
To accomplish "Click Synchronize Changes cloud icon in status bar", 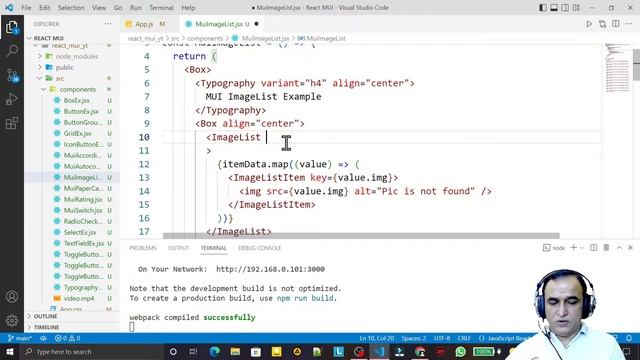I will coord(43,338).
